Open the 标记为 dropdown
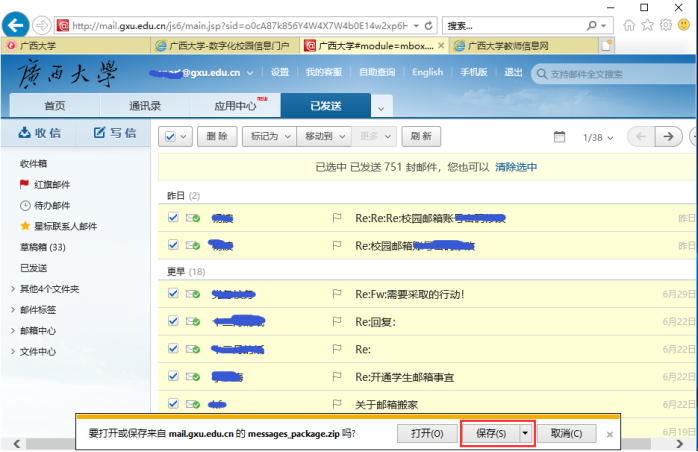The width and height of the screenshot is (698, 452). click(x=268, y=137)
